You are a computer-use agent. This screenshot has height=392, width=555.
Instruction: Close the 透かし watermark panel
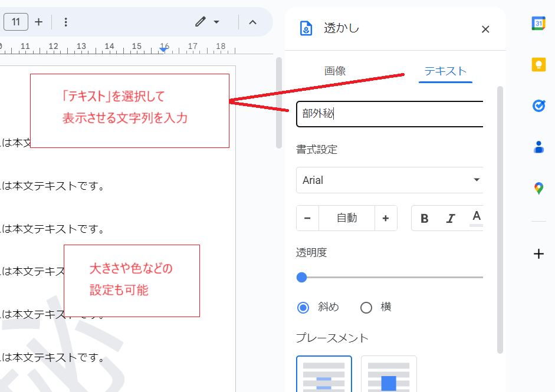(485, 29)
